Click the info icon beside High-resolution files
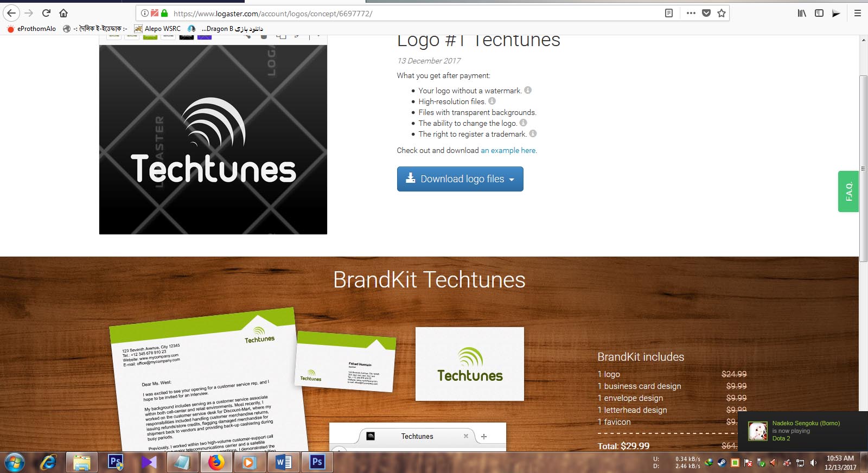 coord(492,101)
